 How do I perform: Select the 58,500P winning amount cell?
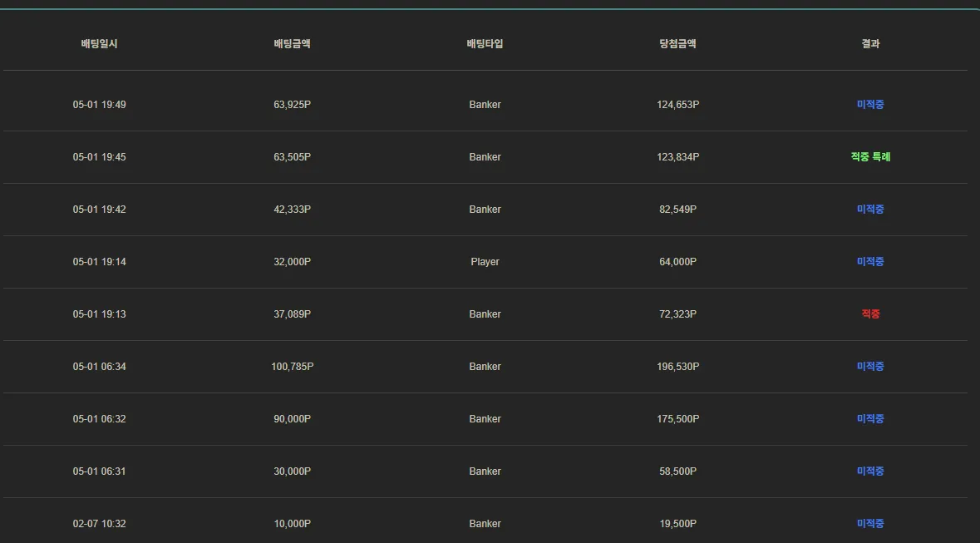pos(678,471)
